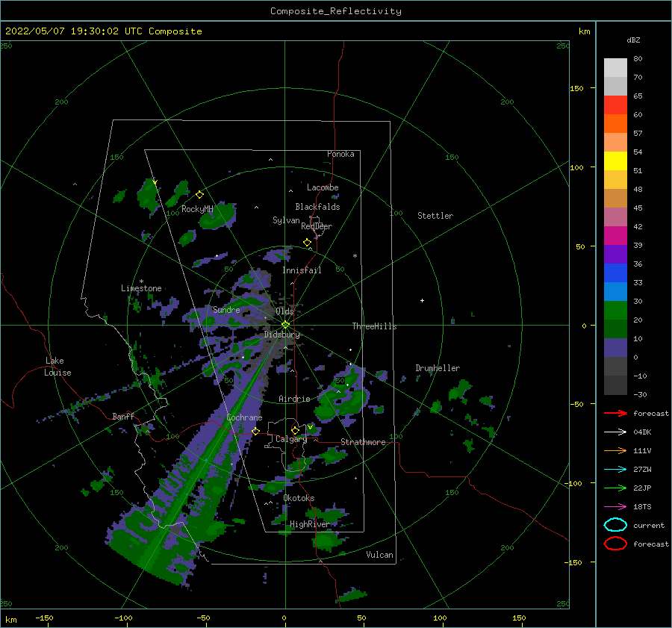The height and width of the screenshot is (628, 672).
Task: Select the Cochrane city label
Action: tap(244, 417)
